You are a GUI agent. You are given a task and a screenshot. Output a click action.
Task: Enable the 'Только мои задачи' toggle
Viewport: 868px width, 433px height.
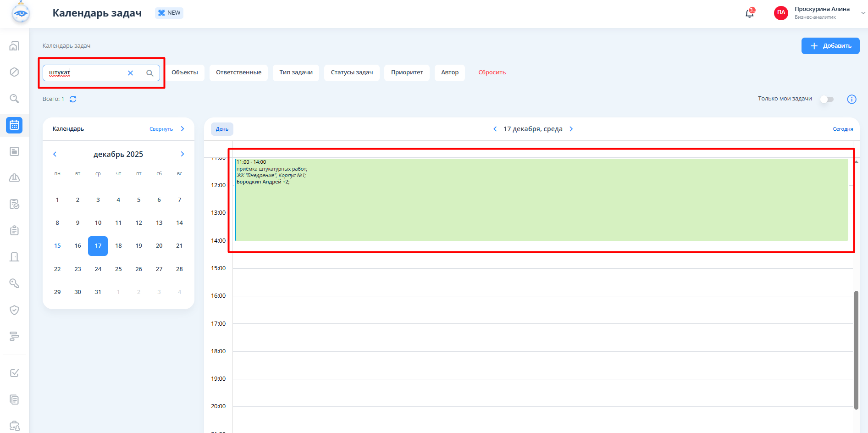[827, 99]
